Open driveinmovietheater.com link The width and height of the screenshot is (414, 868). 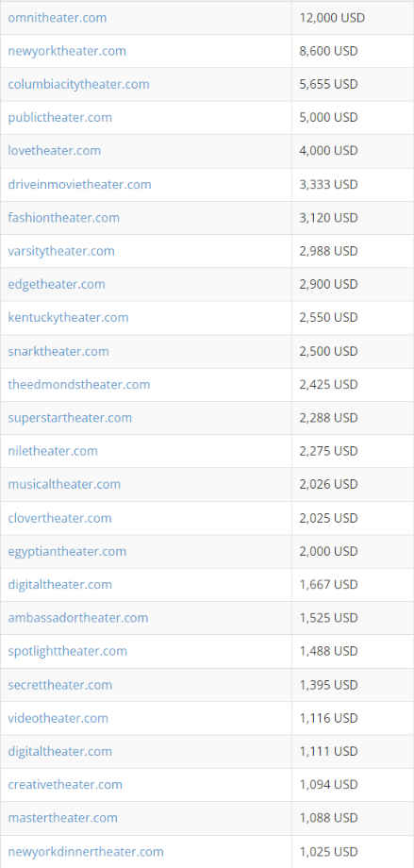click(x=80, y=184)
